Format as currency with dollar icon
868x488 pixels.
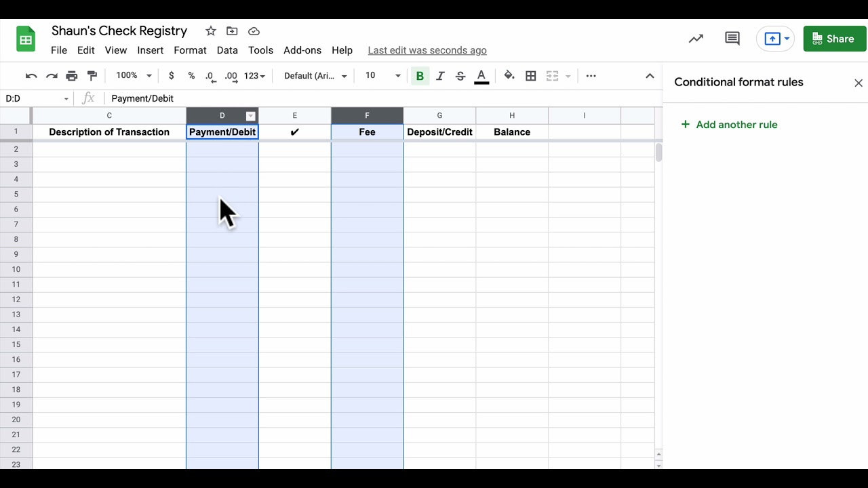(172, 76)
